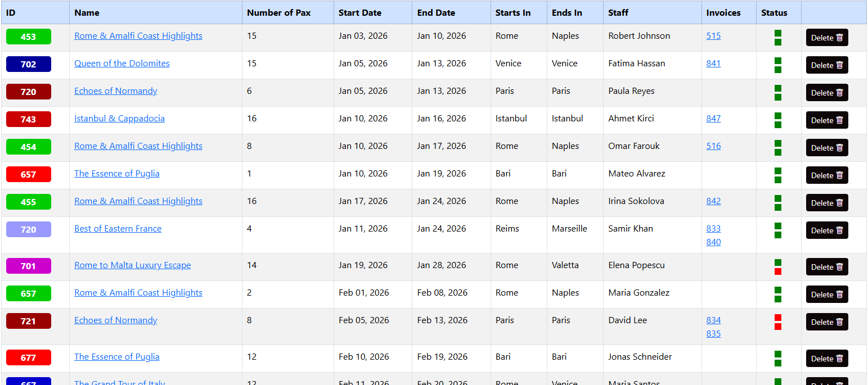Click the Start Date column header
The image size is (868, 385).
[359, 13]
